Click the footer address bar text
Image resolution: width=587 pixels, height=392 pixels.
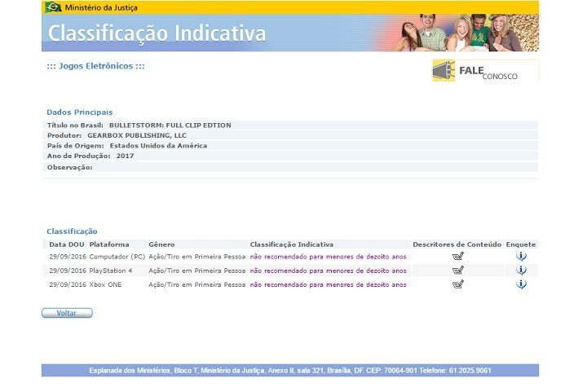(x=289, y=371)
